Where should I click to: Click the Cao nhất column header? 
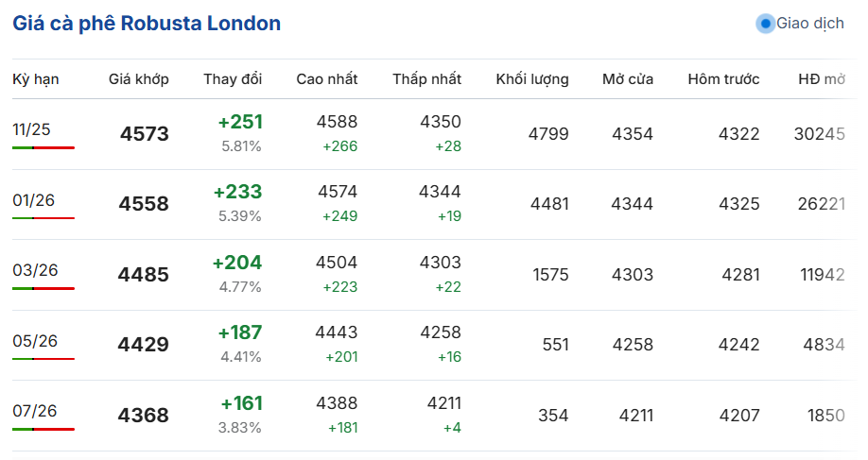pos(327,79)
